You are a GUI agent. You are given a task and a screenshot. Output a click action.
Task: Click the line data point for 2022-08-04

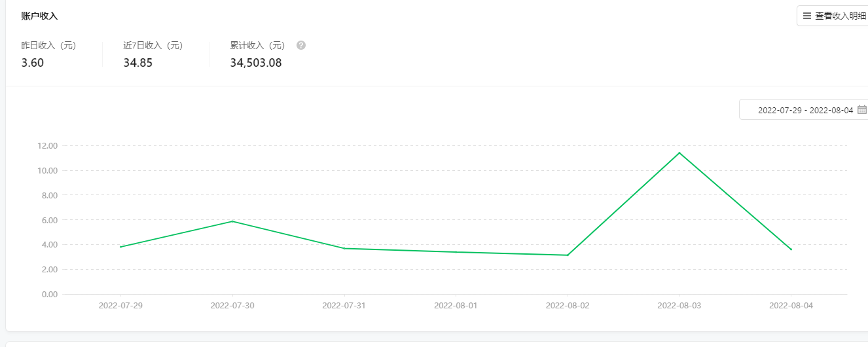(791, 249)
